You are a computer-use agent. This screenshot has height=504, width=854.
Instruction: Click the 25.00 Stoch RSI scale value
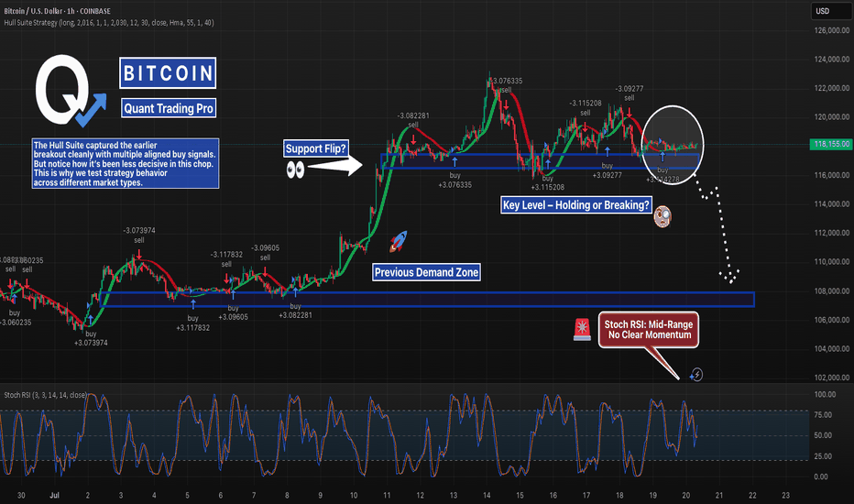click(x=823, y=456)
